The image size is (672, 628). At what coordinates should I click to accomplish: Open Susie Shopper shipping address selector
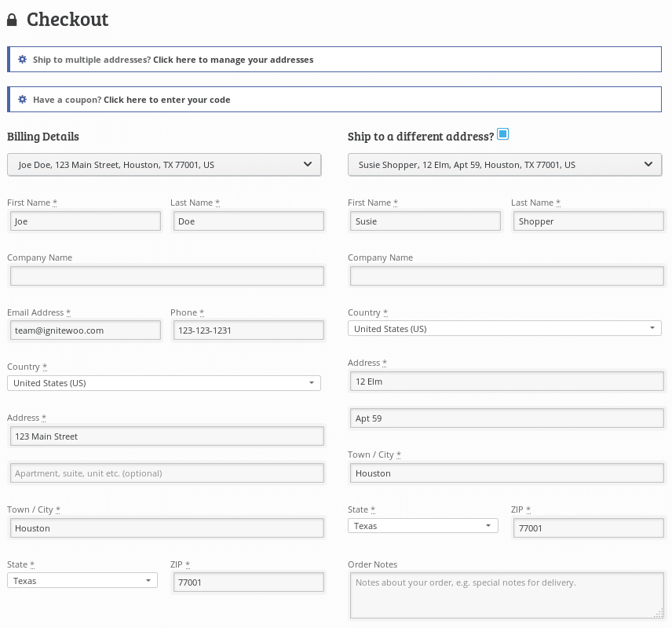(x=505, y=165)
